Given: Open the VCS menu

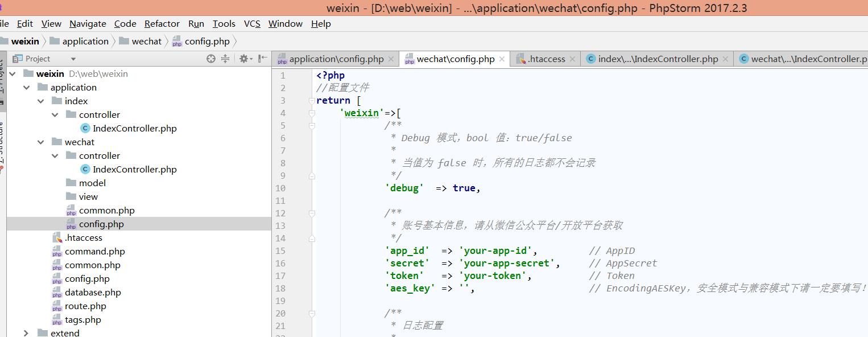Looking at the screenshot, I should (x=252, y=23).
